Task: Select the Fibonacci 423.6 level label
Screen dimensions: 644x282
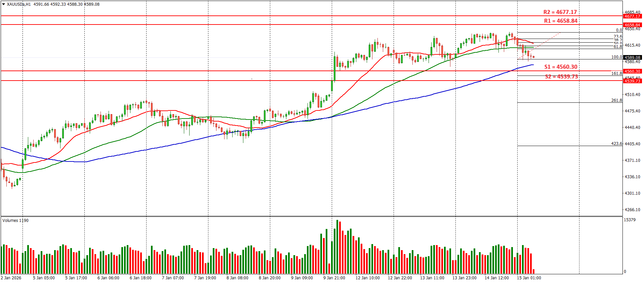Action: 616,144
